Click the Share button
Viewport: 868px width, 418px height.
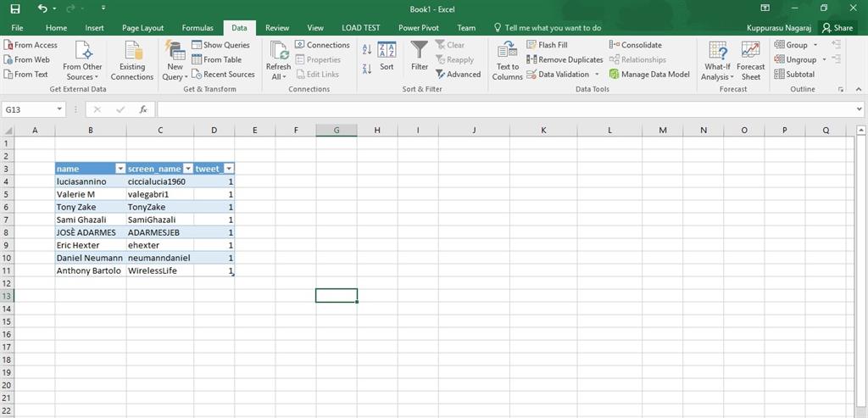pyautogui.click(x=837, y=28)
